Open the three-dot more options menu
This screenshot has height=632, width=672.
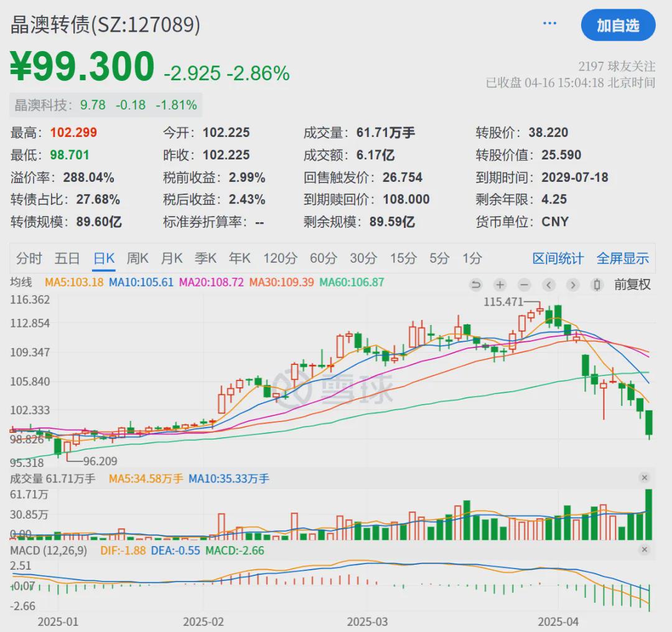tap(549, 23)
